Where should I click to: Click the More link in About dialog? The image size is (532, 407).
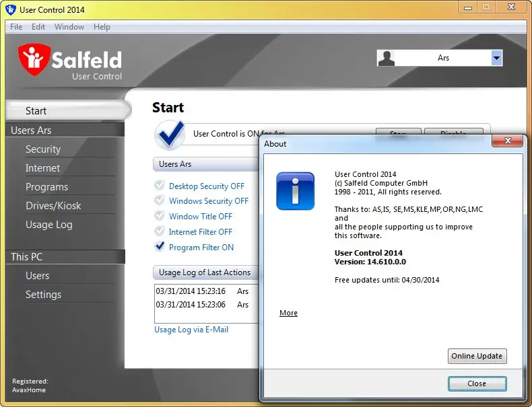tap(288, 313)
